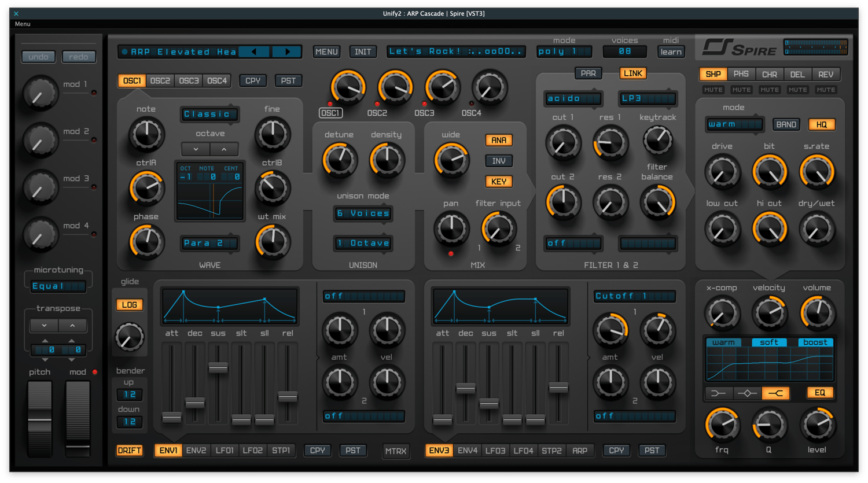Click the master volume knob
868x483 pixels.
coord(816,313)
